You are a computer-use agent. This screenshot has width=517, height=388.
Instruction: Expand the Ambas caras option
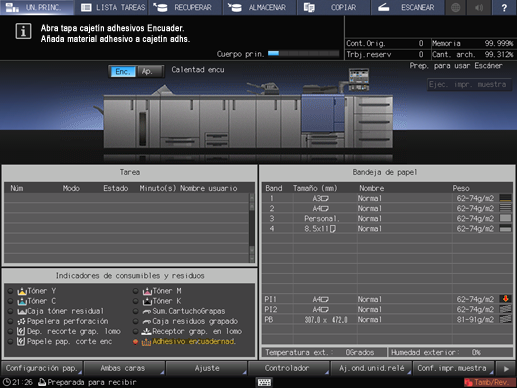[123, 368]
